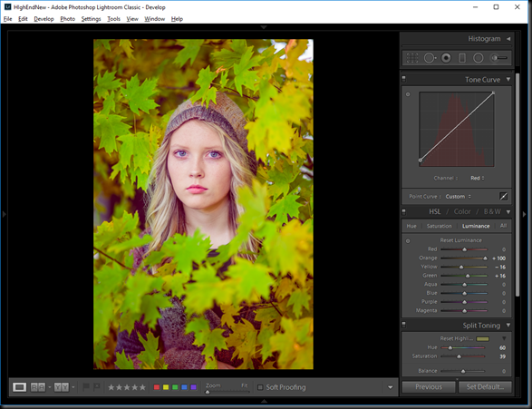Image resolution: width=532 pixels, height=409 pixels.
Task: Click Reference View R|A icon
Action: point(38,387)
